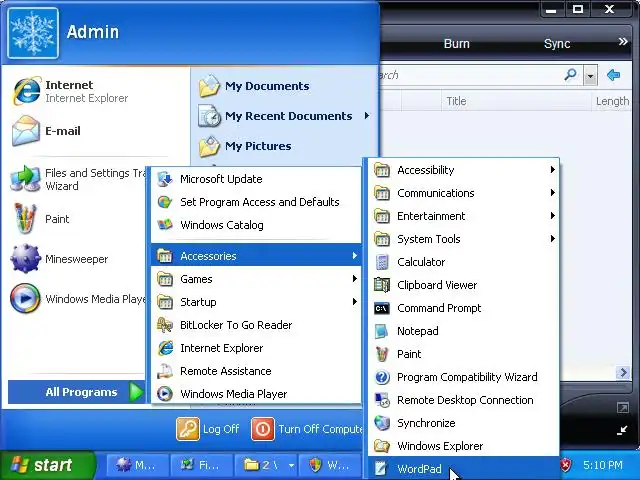Click the grouped folder taskbar button

tap(266, 465)
